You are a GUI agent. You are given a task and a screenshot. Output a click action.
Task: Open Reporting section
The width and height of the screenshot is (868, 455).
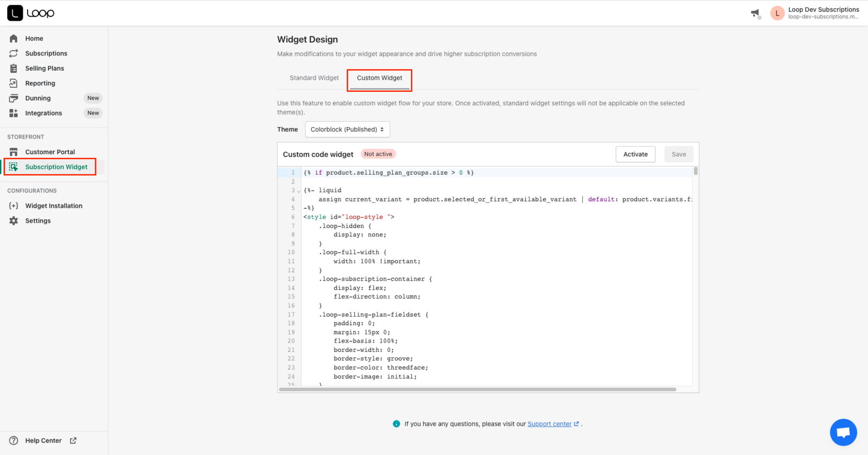[x=40, y=83]
